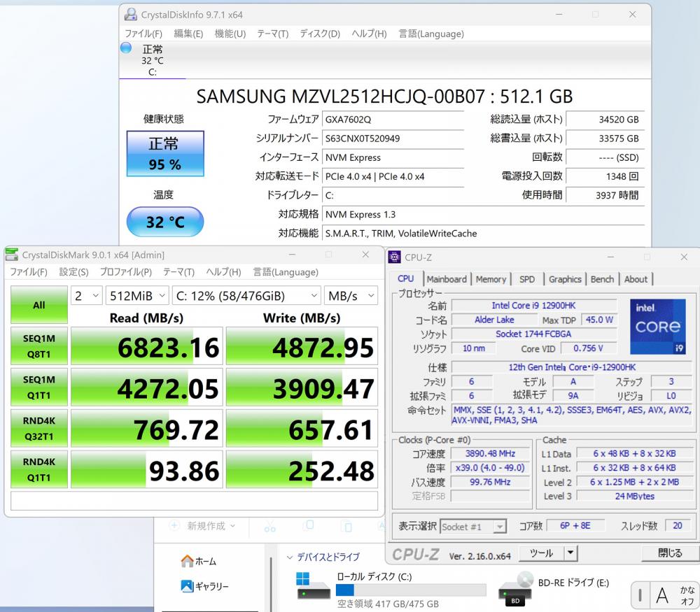Collapse the デバイスとドライブ group
The width and height of the screenshot is (700, 612).
pyautogui.click(x=290, y=557)
